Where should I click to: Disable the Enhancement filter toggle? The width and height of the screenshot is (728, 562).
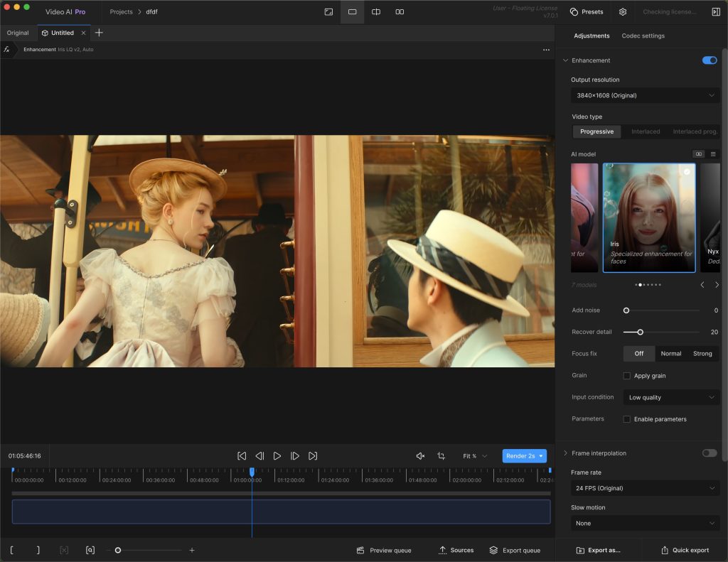709,60
